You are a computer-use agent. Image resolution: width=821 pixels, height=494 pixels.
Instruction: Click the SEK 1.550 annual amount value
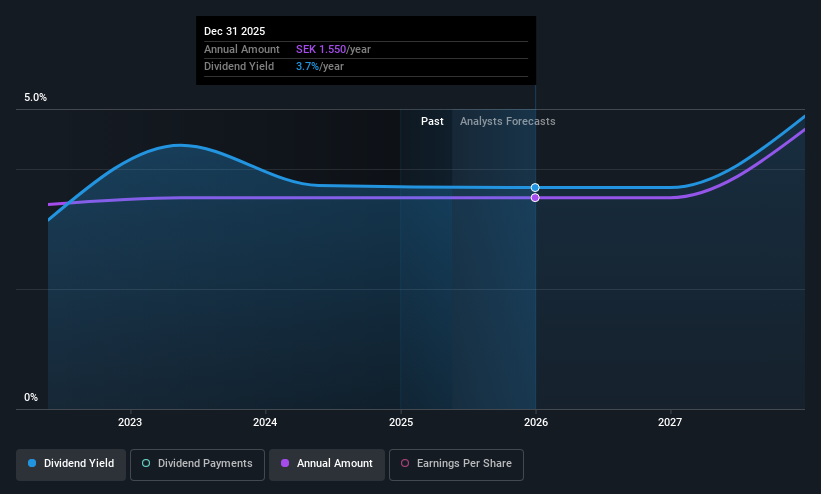[321, 49]
